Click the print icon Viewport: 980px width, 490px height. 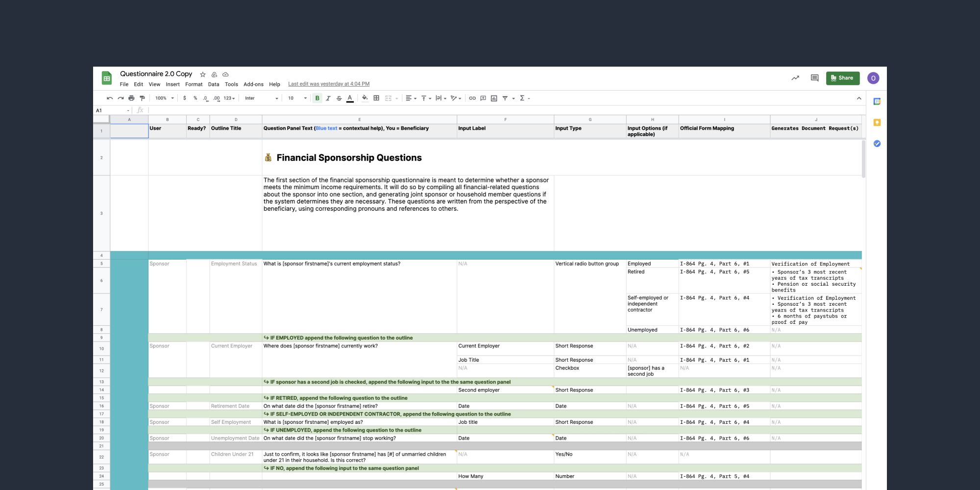point(131,98)
